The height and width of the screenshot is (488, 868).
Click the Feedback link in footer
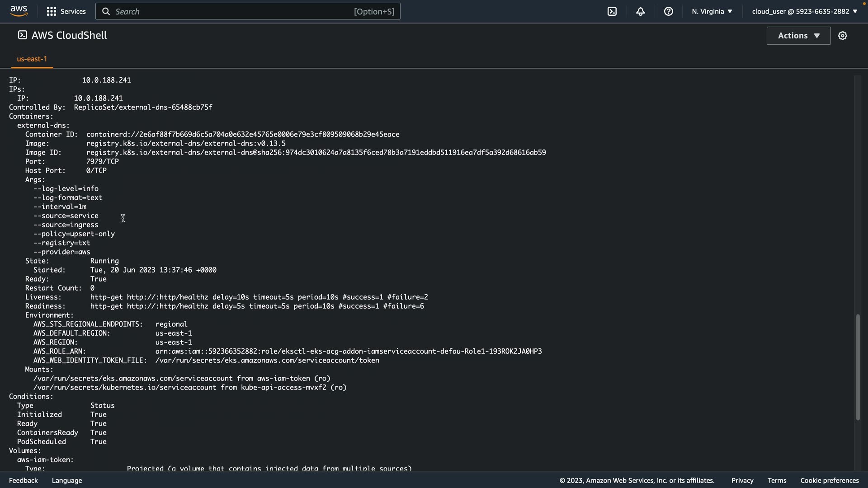tap(24, 480)
